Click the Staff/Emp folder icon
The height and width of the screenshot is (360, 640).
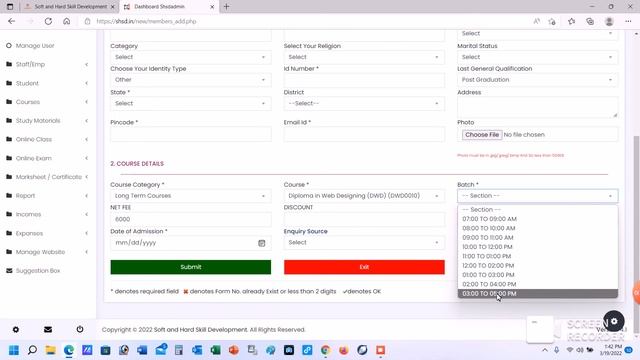[9, 64]
